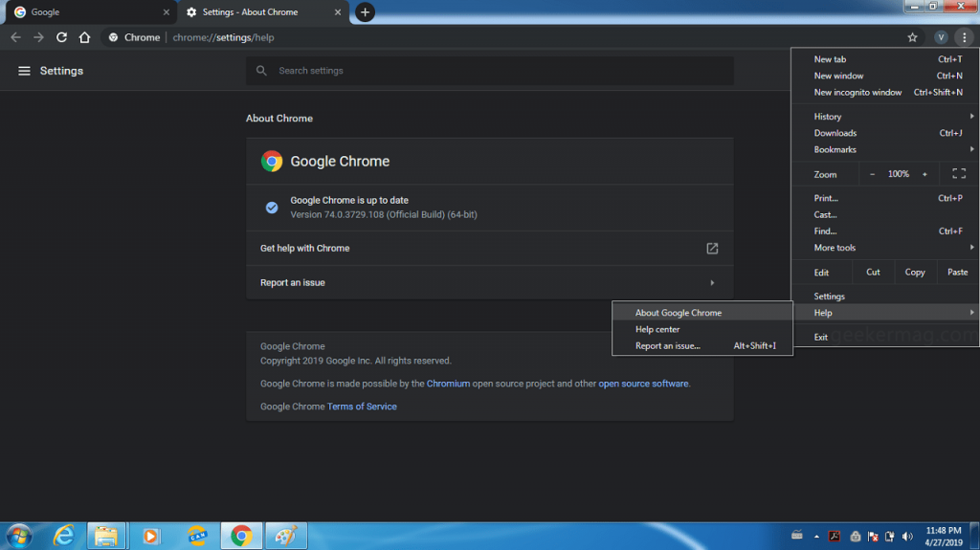Open the three-dot Chrome menu
This screenshot has width=980, height=550.
click(x=965, y=37)
